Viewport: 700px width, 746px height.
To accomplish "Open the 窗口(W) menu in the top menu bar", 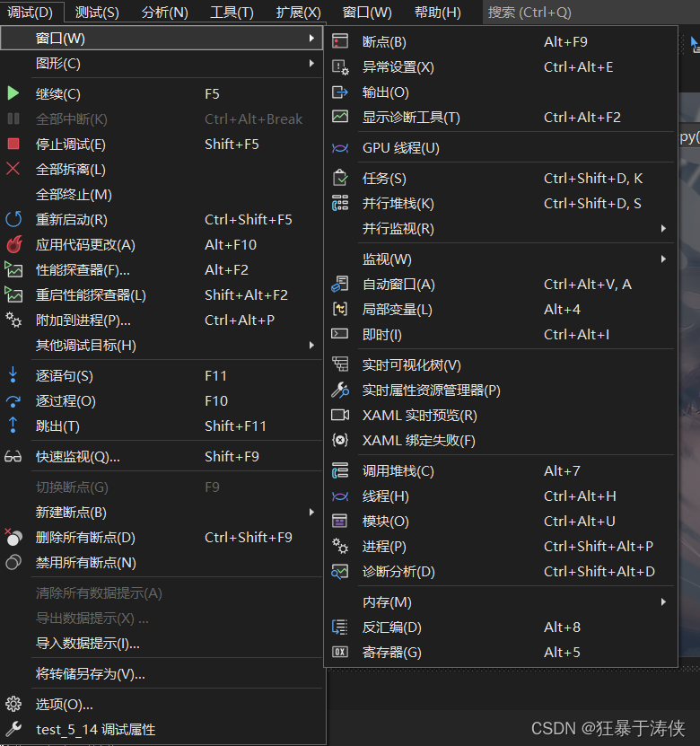I will pos(367,13).
